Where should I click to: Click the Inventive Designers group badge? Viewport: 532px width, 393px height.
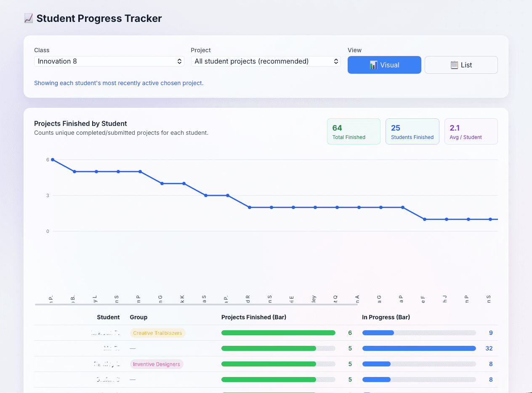pos(156,364)
